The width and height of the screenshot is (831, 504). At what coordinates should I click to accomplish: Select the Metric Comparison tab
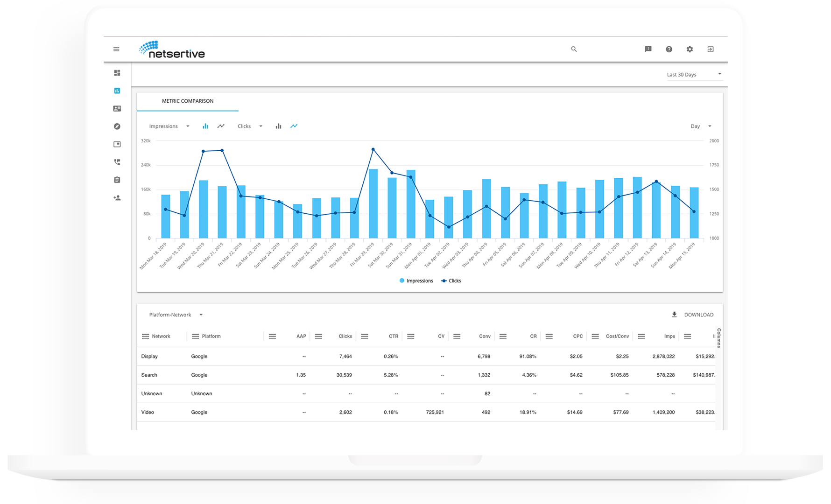[188, 101]
